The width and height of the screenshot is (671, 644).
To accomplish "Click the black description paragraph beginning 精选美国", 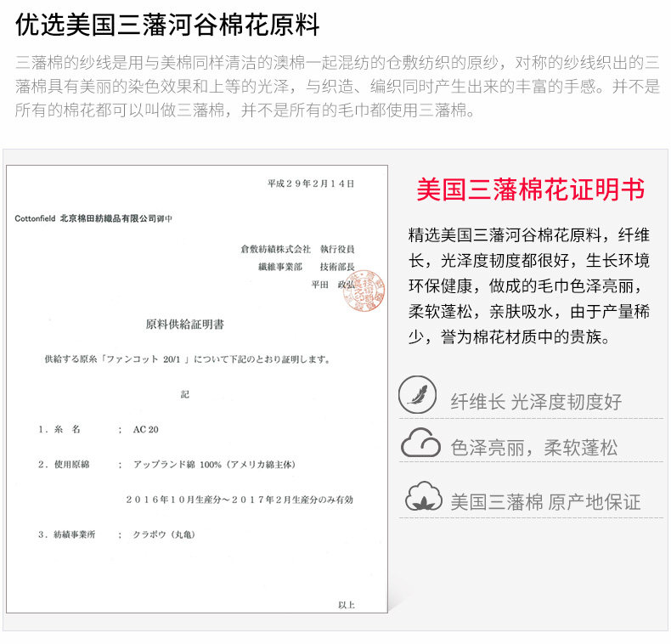I will click(529, 286).
